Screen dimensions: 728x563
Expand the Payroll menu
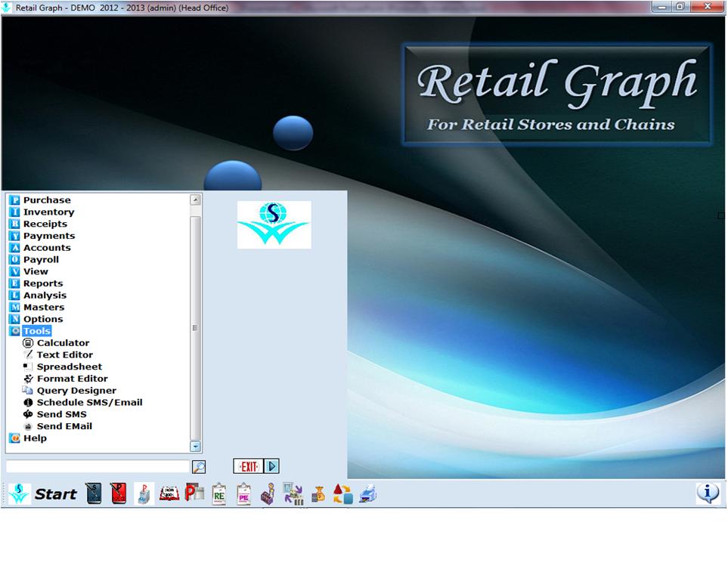pos(41,259)
